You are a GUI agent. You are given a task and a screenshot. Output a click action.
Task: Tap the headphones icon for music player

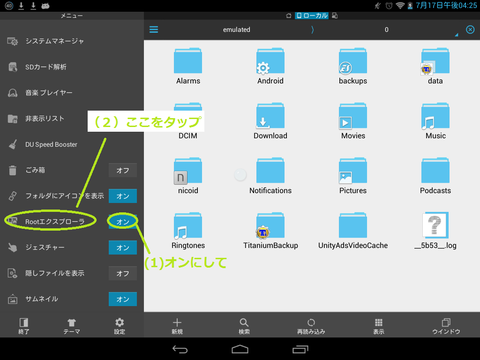click(13, 93)
